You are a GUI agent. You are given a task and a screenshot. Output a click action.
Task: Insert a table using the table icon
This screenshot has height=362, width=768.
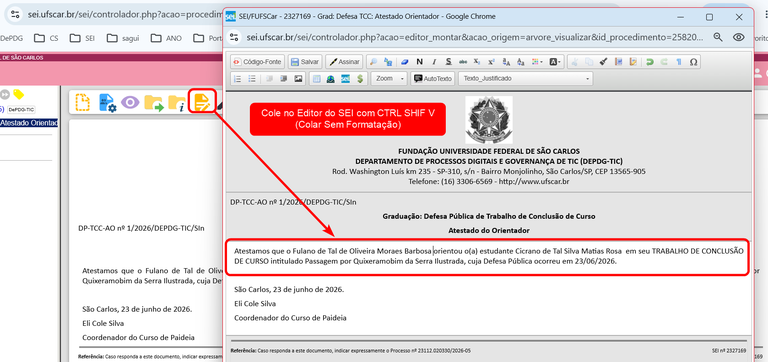pos(317,78)
